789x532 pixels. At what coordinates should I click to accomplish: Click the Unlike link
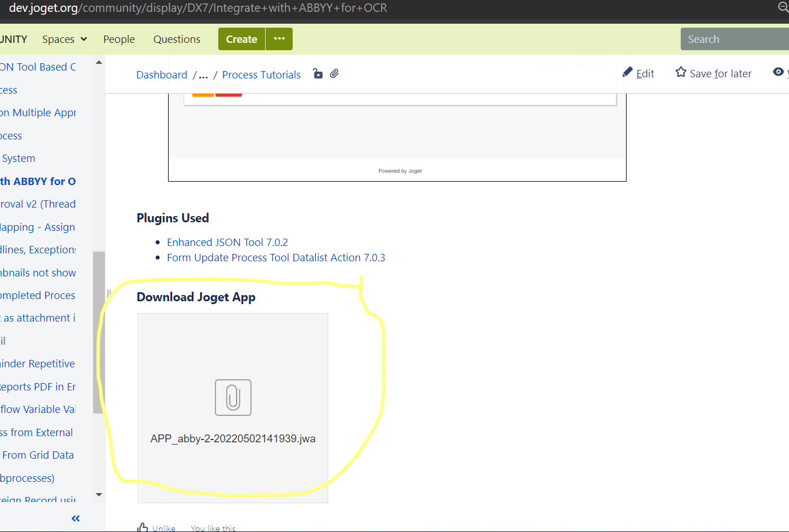pos(164,528)
